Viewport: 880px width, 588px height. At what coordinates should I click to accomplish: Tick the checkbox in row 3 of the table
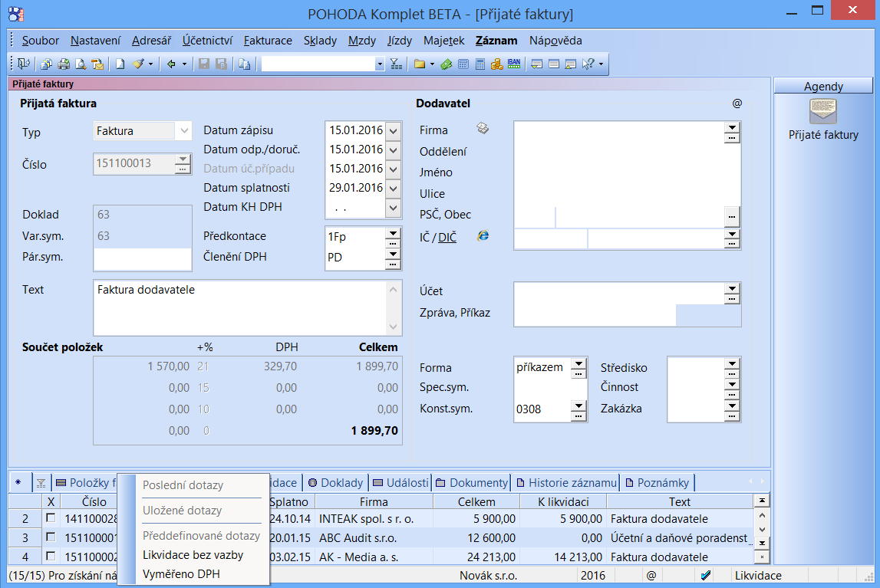[x=51, y=538]
